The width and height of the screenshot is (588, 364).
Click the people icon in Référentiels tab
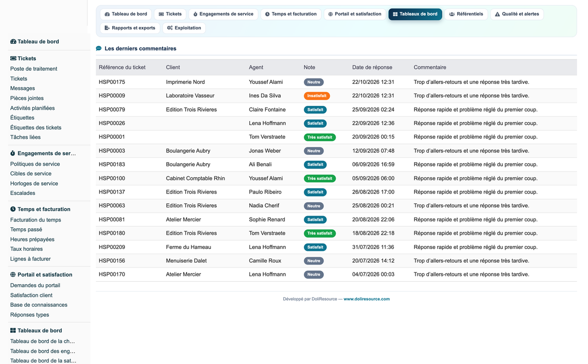tap(452, 14)
